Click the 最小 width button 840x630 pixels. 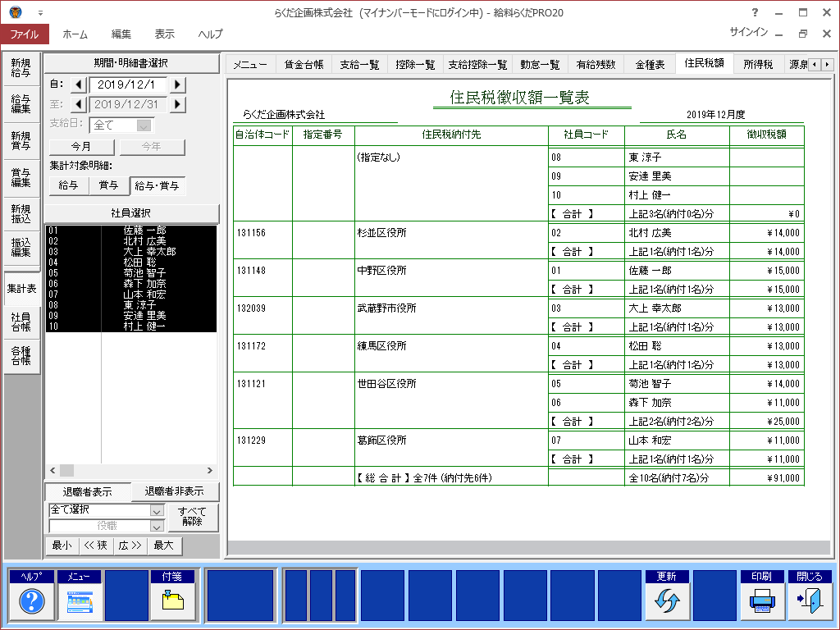[x=62, y=546]
